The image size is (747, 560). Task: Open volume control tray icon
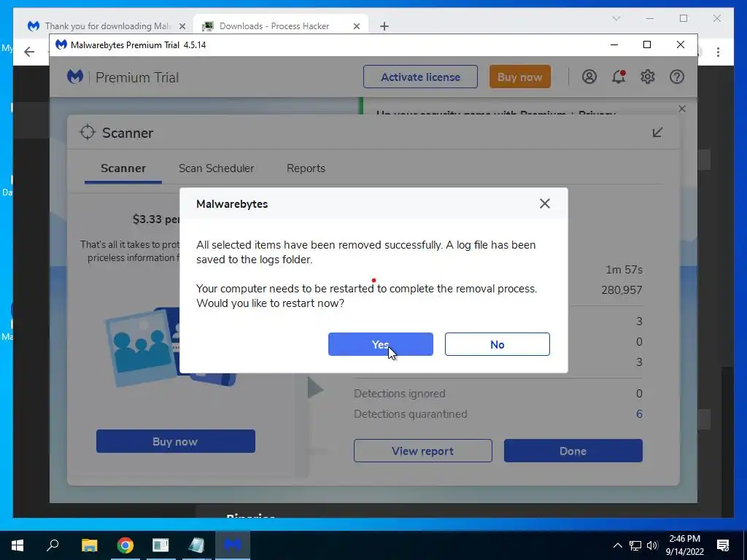652,545
